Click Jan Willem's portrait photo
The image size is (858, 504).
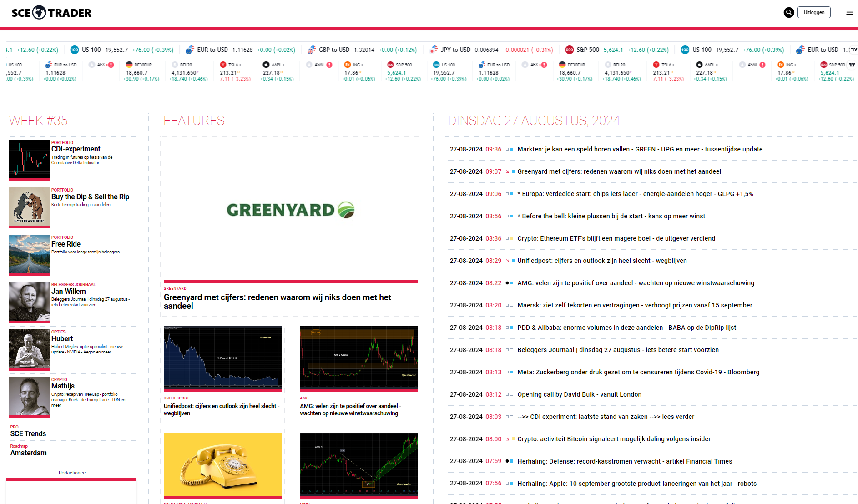pyautogui.click(x=29, y=302)
